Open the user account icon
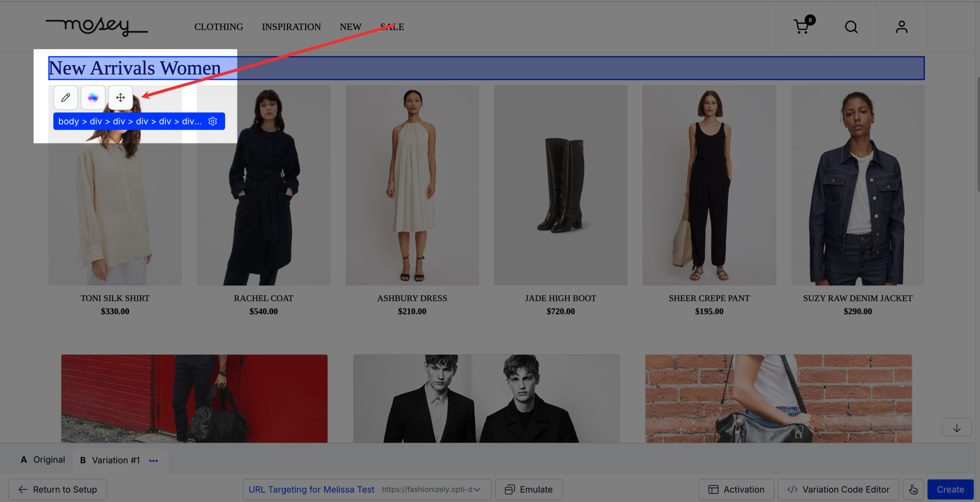This screenshot has height=502, width=980. pyautogui.click(x=901, y=27)
